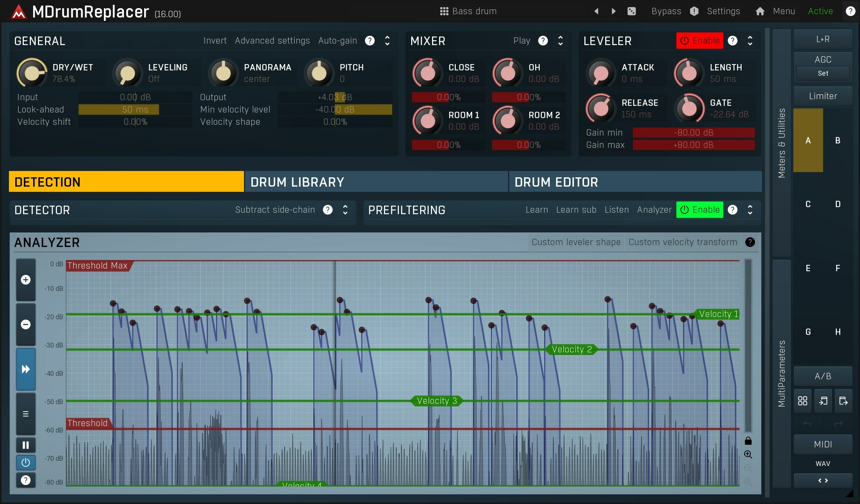The image size is (860, 504).
Task: Open help via the question mark icon
Action: 850,11
